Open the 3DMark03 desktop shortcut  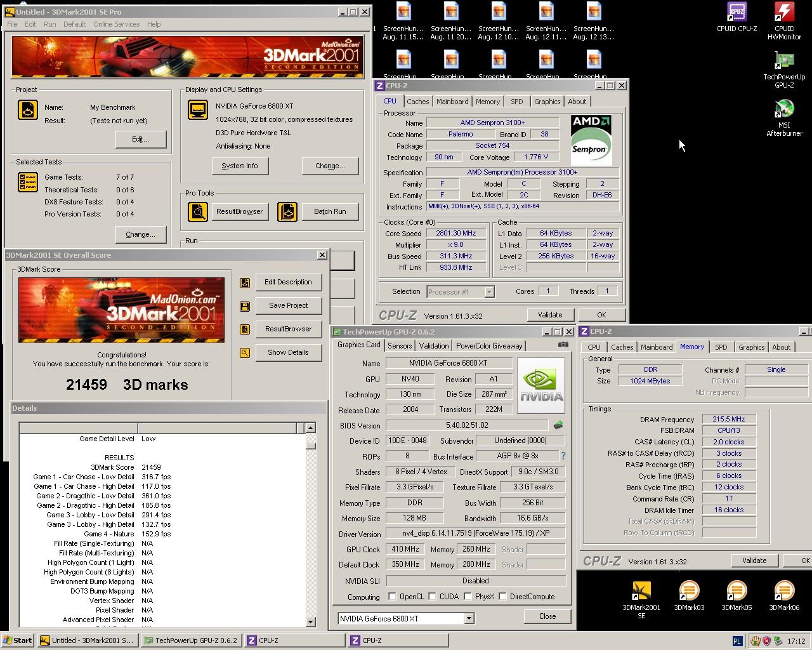click(x=689, y=597)
